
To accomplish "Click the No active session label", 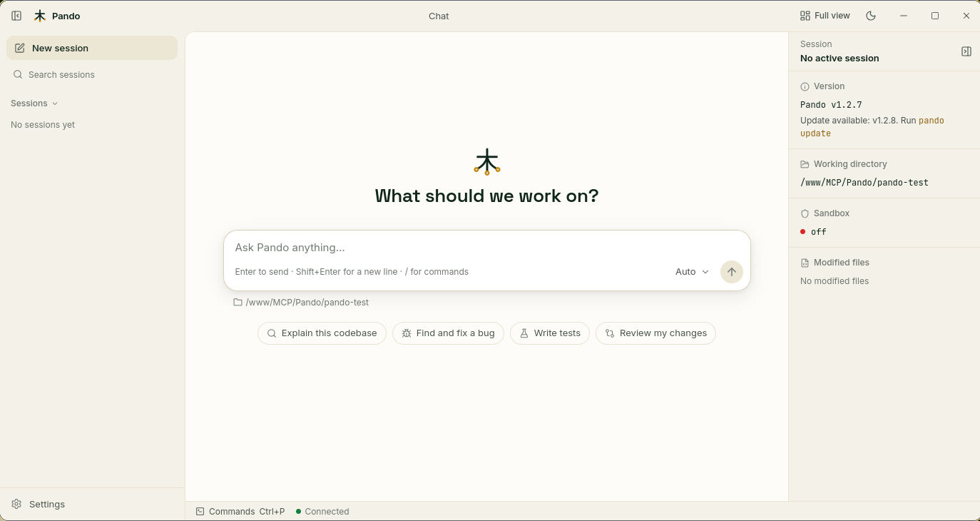I will 839,59.
